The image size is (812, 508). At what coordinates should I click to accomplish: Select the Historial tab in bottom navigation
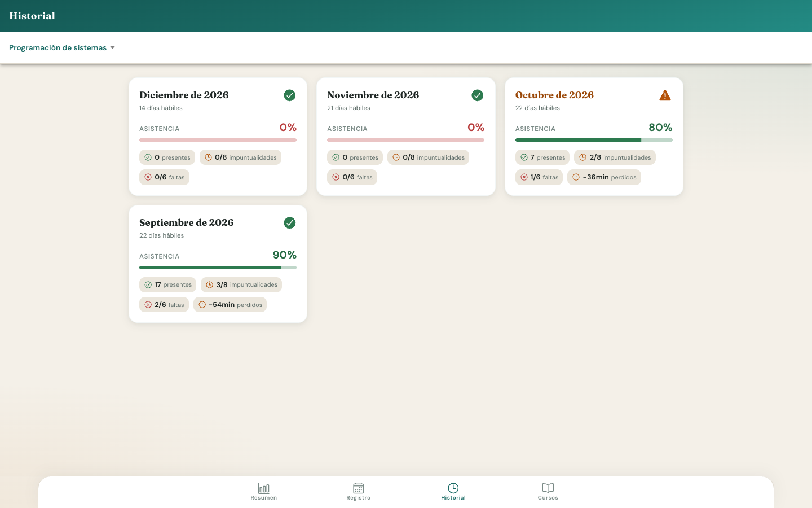(x=453, y=492)
